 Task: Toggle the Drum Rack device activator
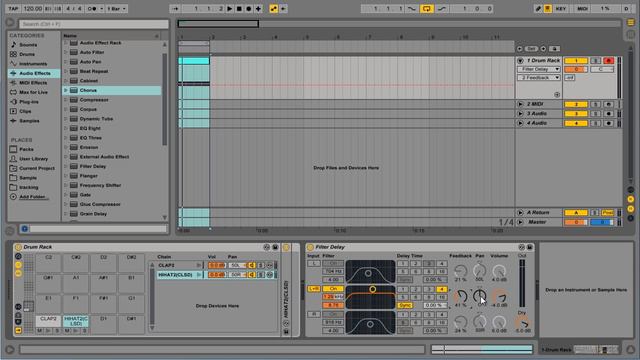[18, 247]
